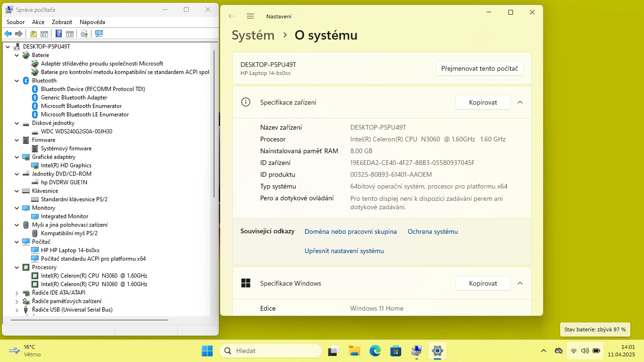Select the hp DVDRW GUE1N drive
This screenshot has width=644, height=362.
pyautogui.click(x=64, y=182)
